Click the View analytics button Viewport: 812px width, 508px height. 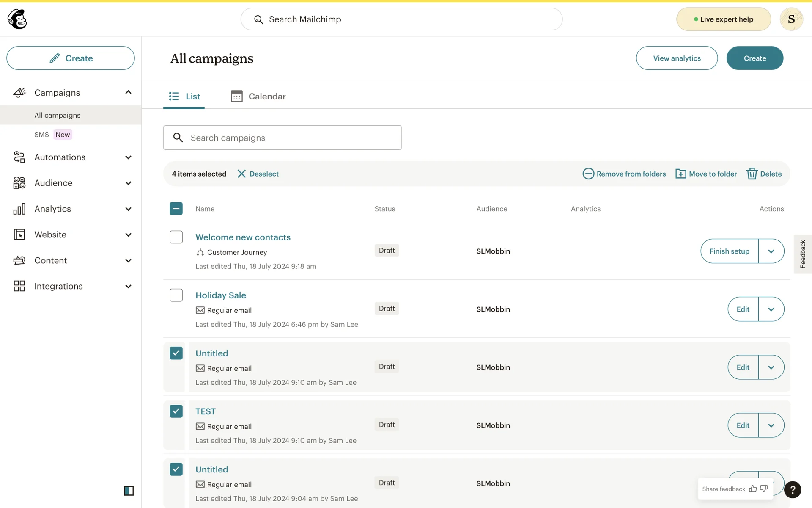pyautogui.click(x=677, y=58)
